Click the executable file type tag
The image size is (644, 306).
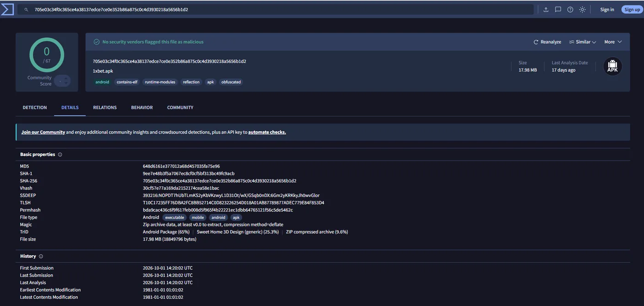(174, 218)
